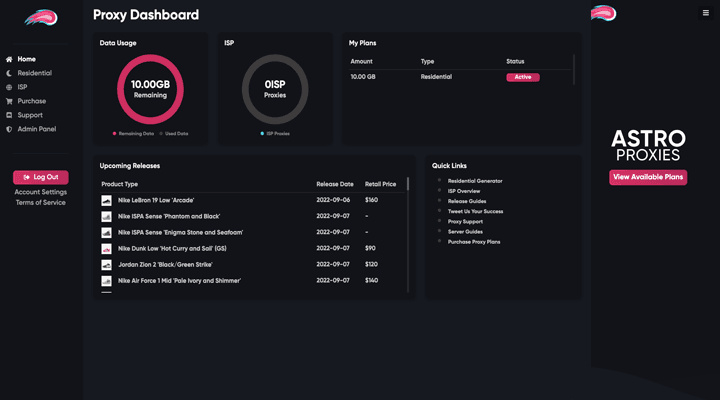The width and height of the screenshot is (720, 400).
Task: Open ISP in the sidebar menu
Action: [x=22, y=87]
